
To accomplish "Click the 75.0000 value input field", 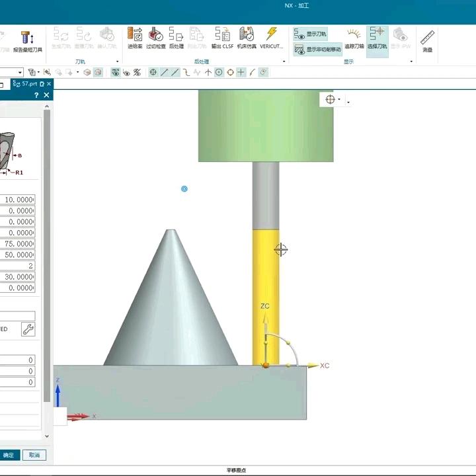I will click(19, 243).
